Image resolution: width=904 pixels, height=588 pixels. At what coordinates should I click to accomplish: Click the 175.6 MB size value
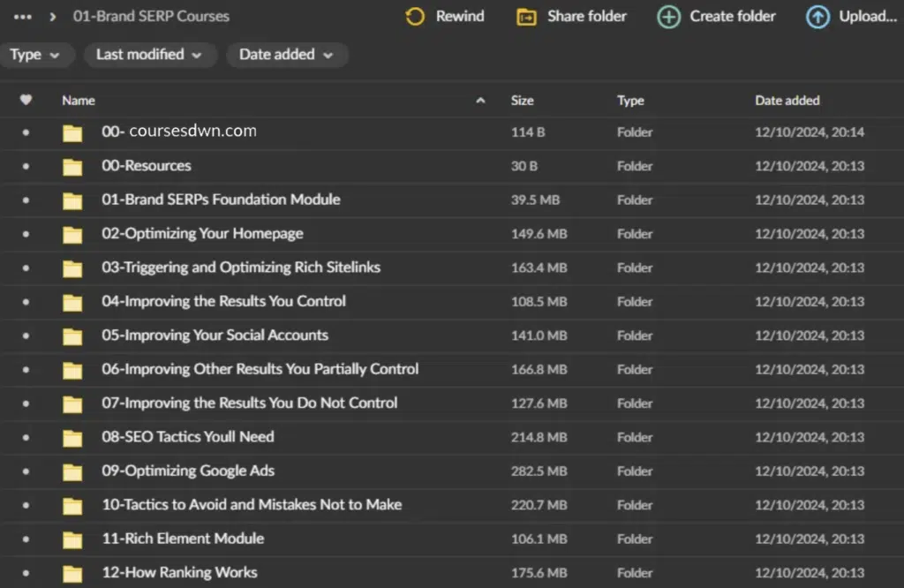tap(539, 573)
